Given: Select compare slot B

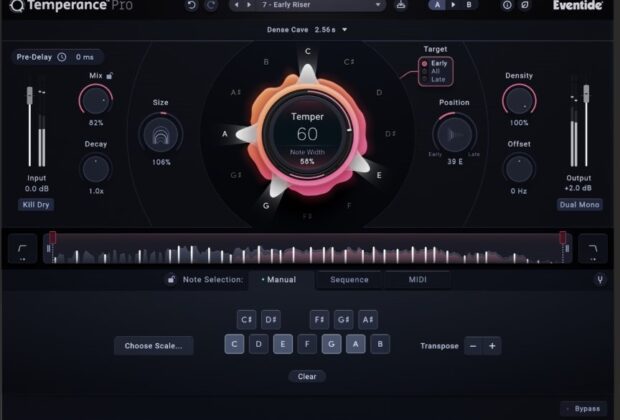Looking at the screenshot, I should 469,5.
